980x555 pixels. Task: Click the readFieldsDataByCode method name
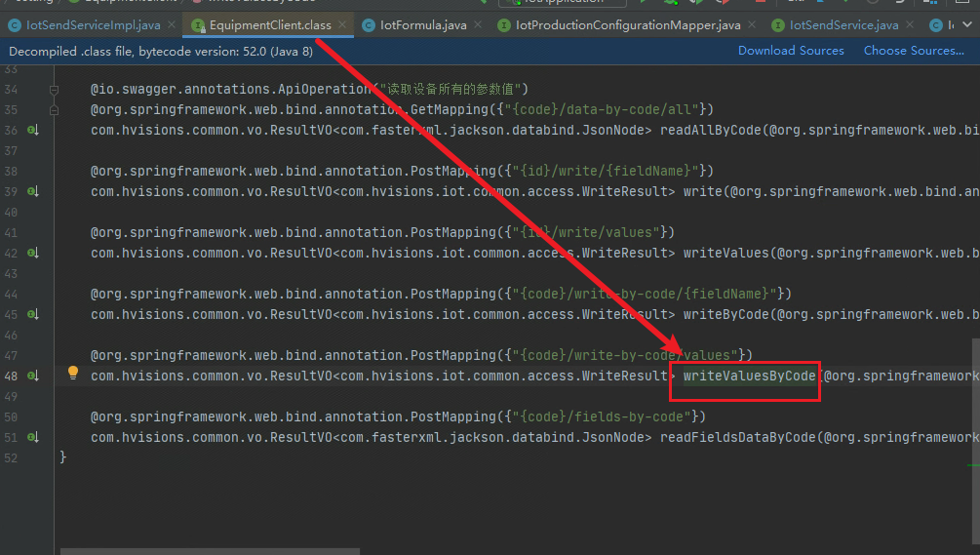738,437
